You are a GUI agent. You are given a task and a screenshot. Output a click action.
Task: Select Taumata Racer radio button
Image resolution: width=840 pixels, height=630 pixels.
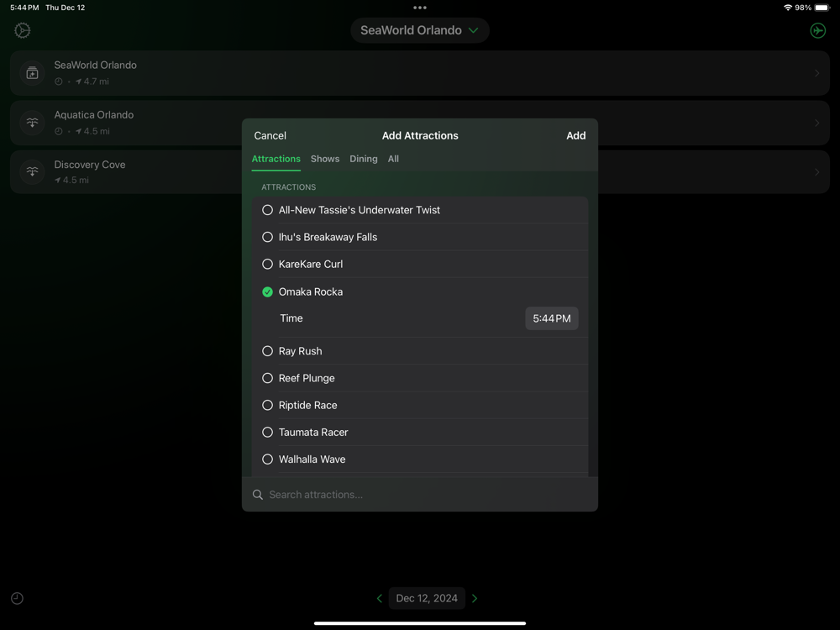267,433
